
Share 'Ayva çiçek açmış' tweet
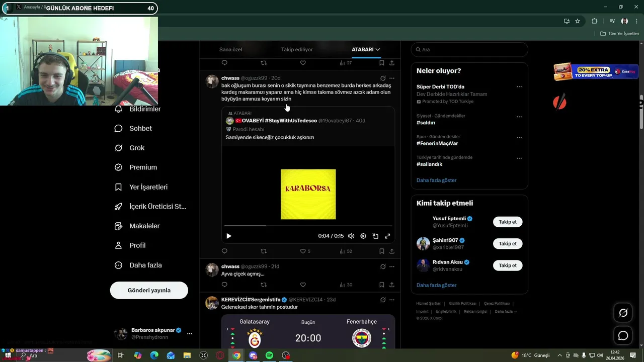click(x=391, y=285)
